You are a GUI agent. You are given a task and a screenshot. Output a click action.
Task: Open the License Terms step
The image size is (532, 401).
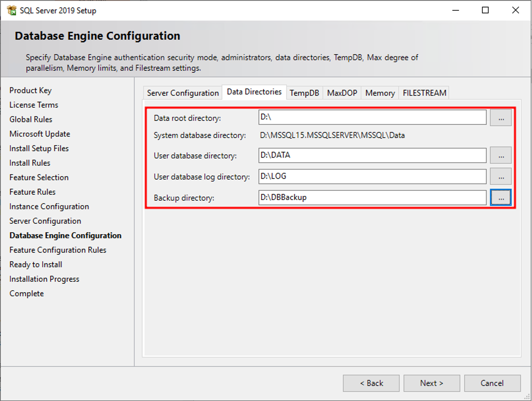[x=34, y=105]
